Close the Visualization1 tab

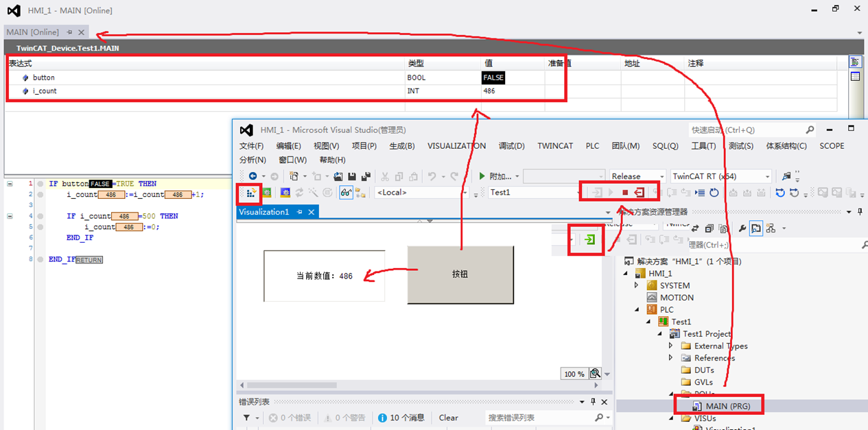(312, 212)
